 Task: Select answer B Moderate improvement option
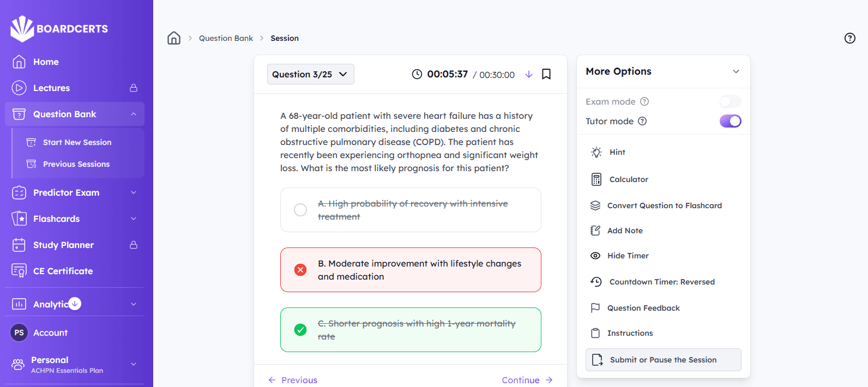coord(411,270)
